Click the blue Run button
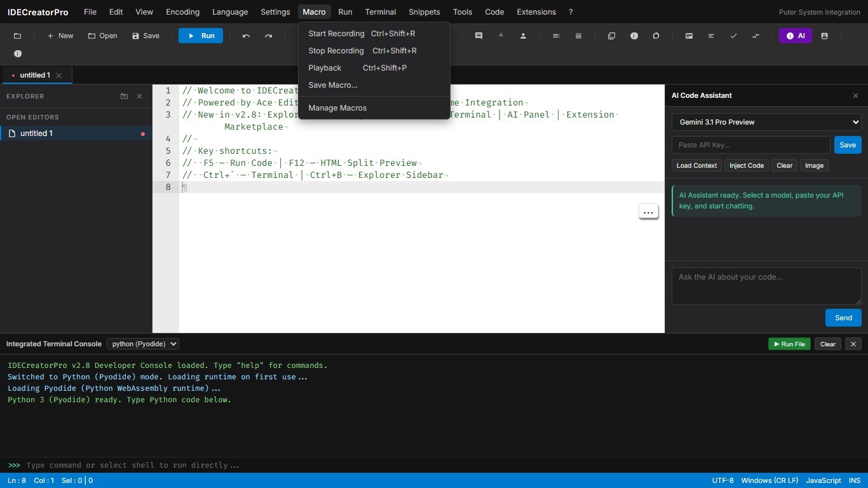 201,36
